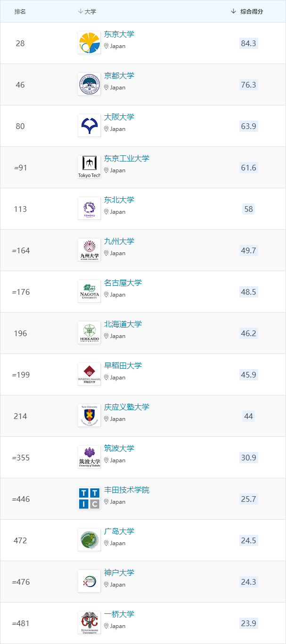Open the 东京大学 link
Image resolution: width=286 pixels, height=644 pixels.
coord(119,34)
